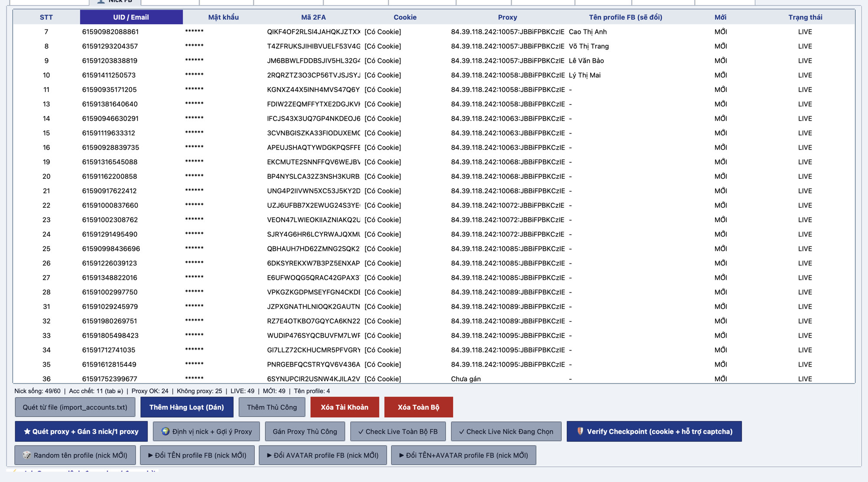Select UID 61590946630291

point(110,118)
